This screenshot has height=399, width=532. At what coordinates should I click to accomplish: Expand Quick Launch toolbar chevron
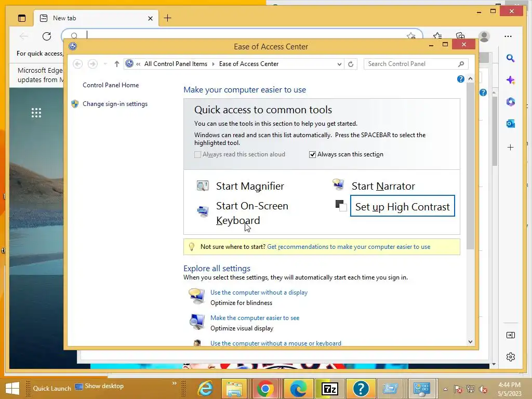click(x=175, y=383)
